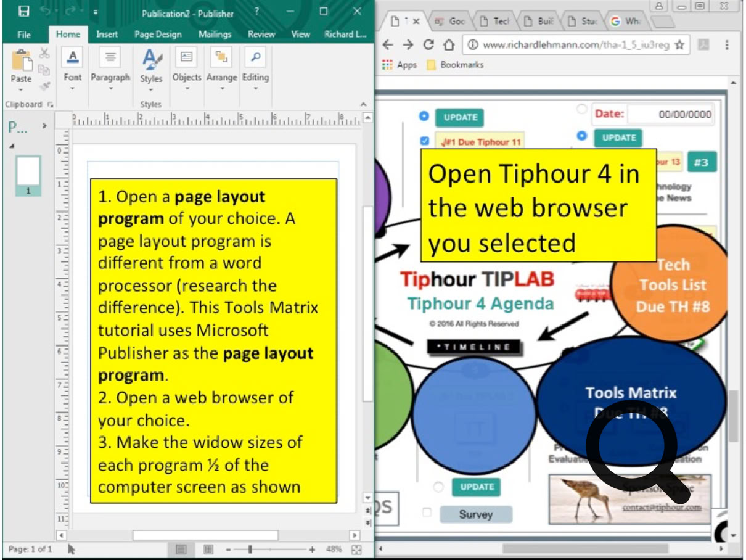Open the File menu in Publisher
Screen dimensions: 746x560
point(24,35)
